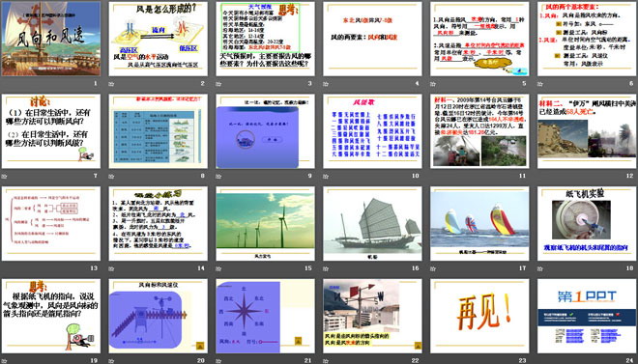Click slide number 10 label
This screenshot has width=638, height=364.
pos(416,176)
